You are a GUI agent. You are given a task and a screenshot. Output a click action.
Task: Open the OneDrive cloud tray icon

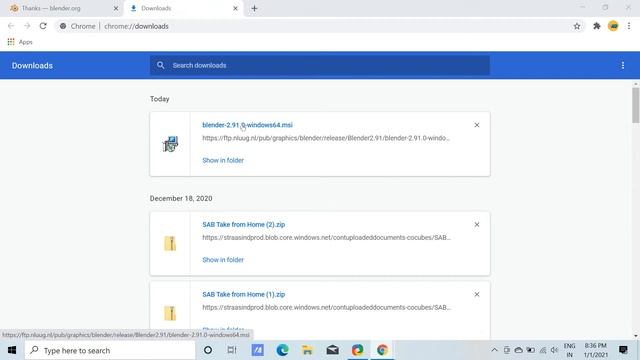[518, 350]
